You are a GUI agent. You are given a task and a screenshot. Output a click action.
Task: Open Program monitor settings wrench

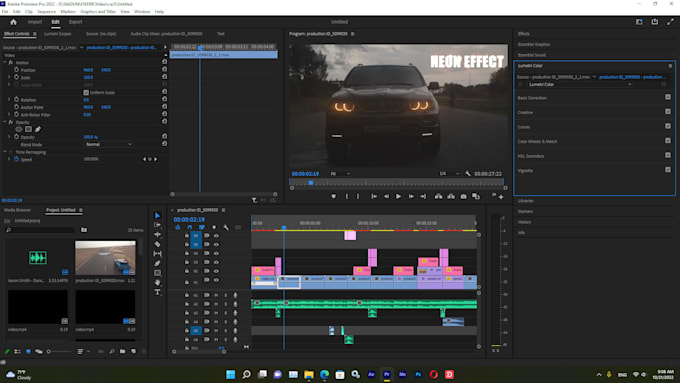(x=468, y=173)
